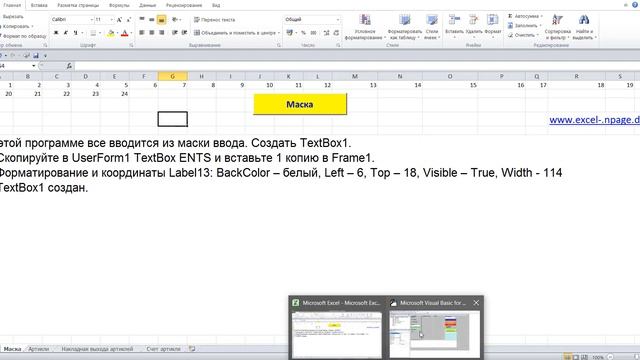This screenshot has width=640, height=360.
Task: Align cell text to the left
Action: click(142, 33)
